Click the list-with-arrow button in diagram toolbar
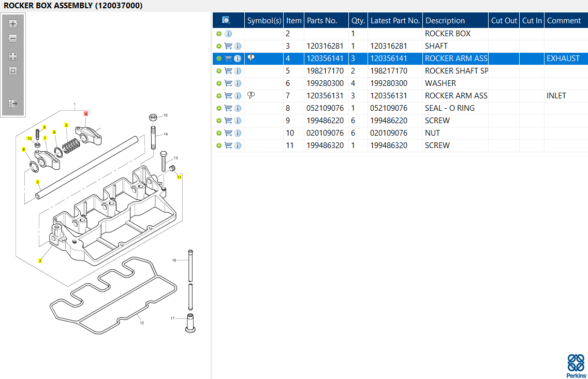 [x=13, y=104]
